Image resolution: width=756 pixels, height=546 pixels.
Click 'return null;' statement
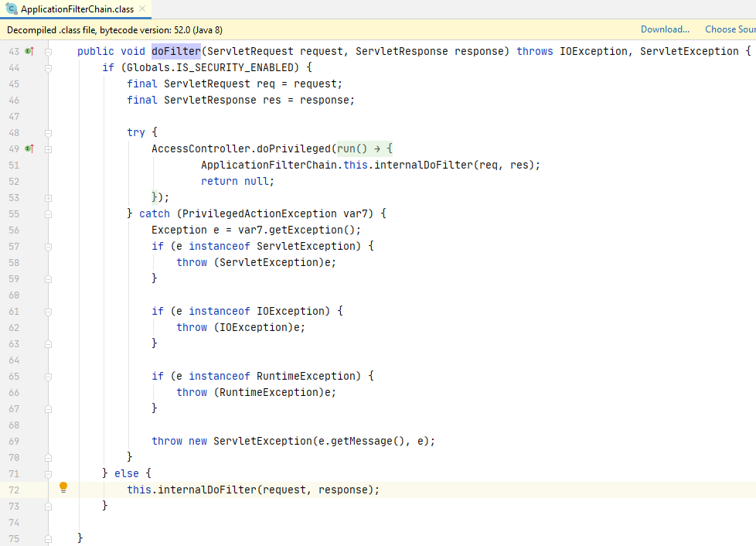coord(237,182)
